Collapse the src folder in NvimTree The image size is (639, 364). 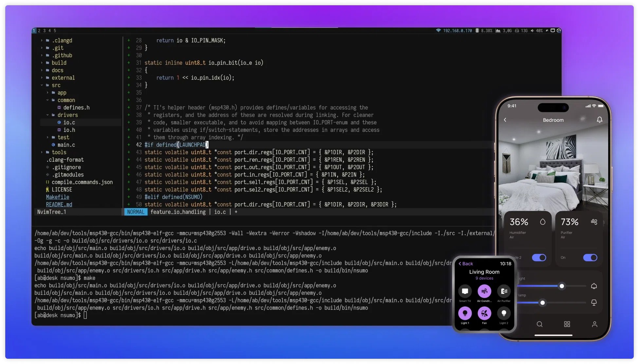56,85
